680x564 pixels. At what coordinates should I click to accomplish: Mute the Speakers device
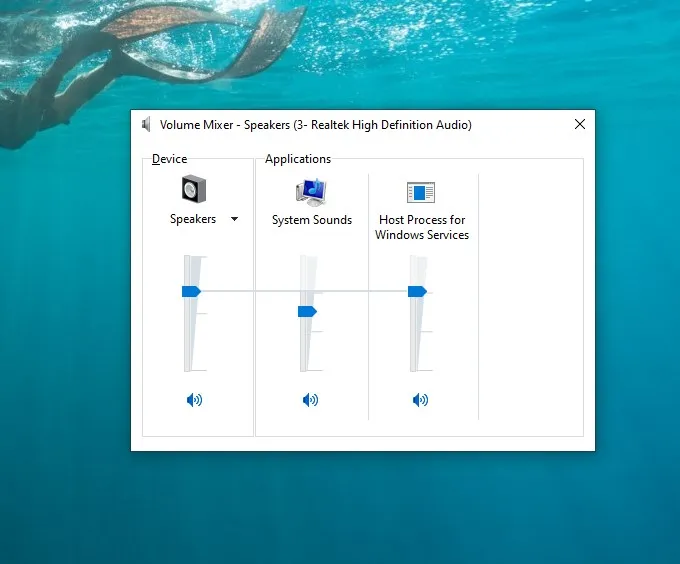coord(194,400)
